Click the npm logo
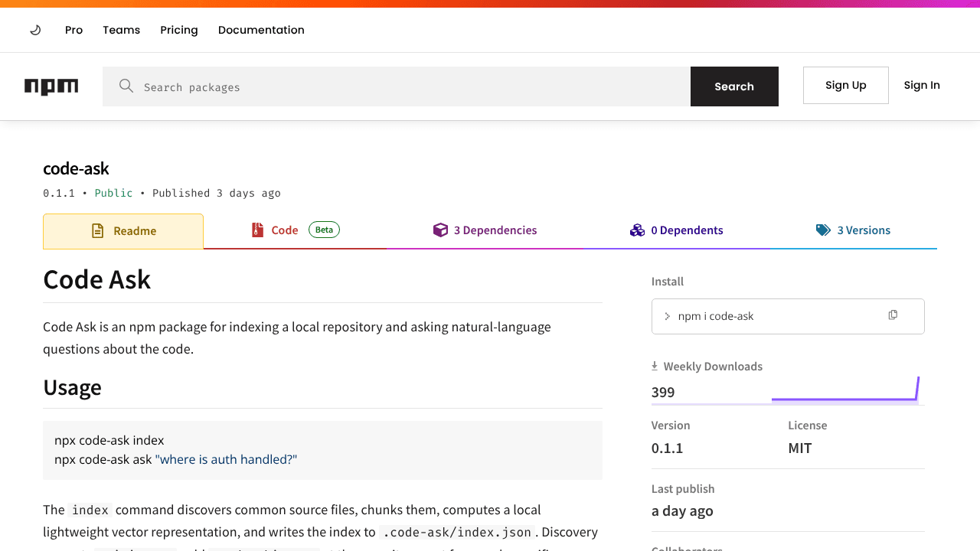 click(51, 86)
